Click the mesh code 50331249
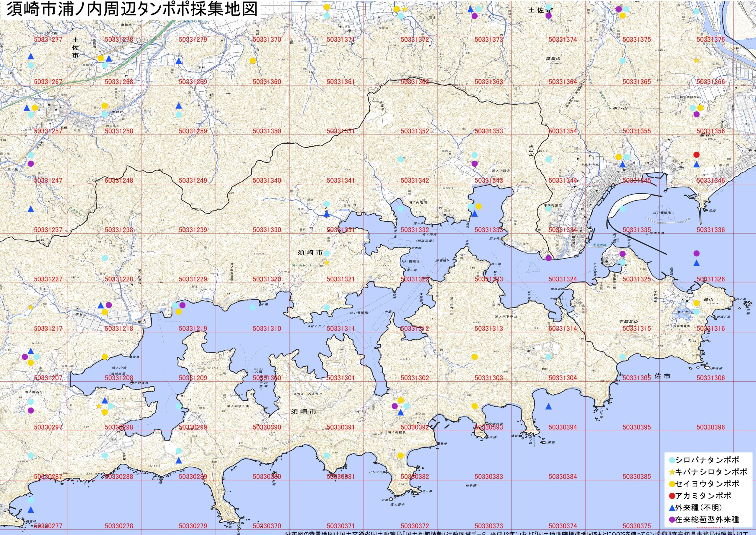 [193, 181]
